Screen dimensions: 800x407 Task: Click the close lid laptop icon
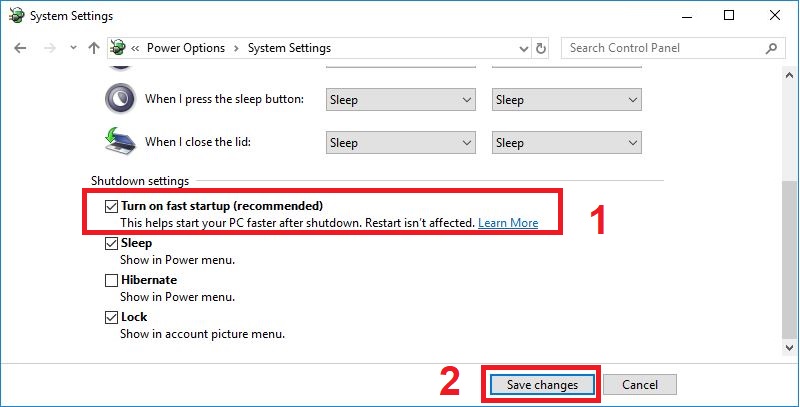(120, 141)
